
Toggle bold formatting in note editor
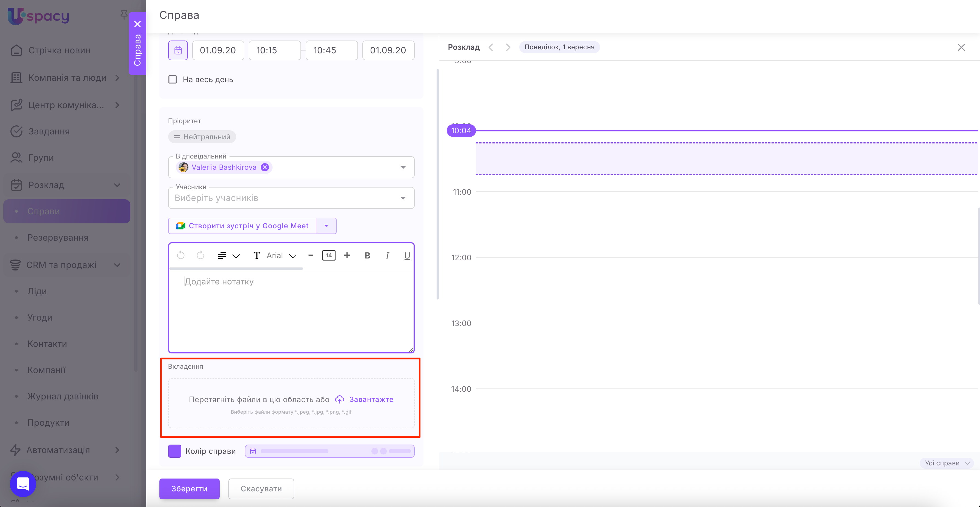click(x=367, y=255)
